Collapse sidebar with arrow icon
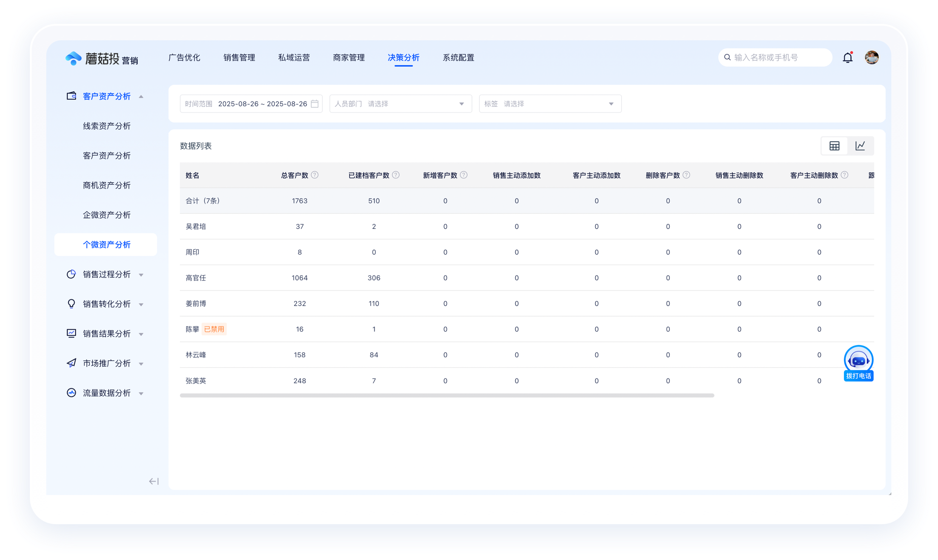Screen dimensions: 938x560 154,481
